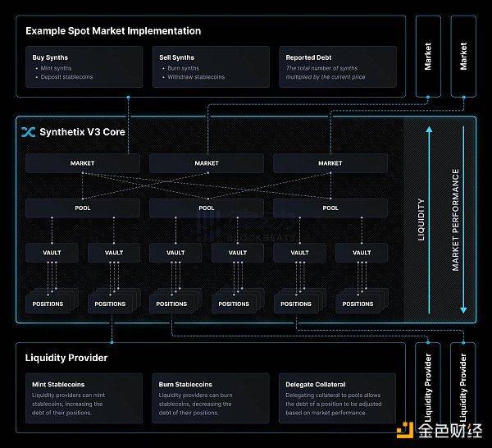Click 'based on market performance.' text
The image size is (492, 448).
[x=326, y=413]
